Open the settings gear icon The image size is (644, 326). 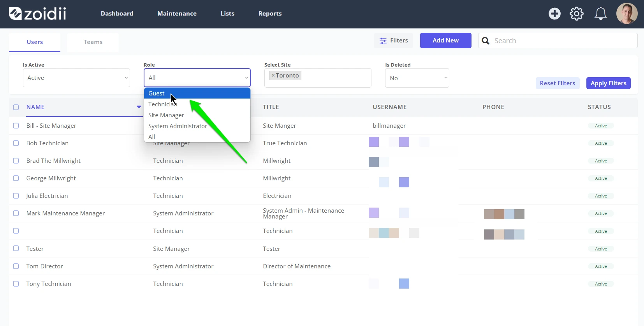point(577,14)
